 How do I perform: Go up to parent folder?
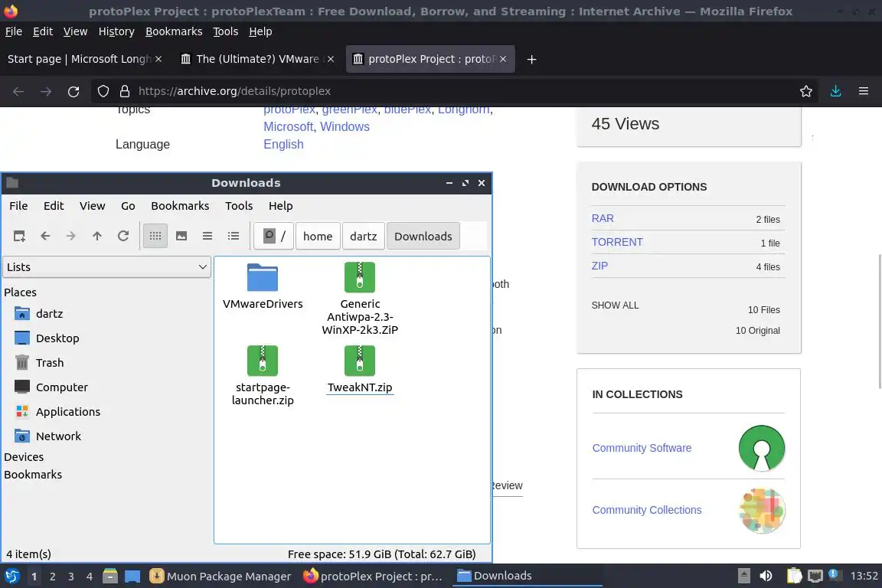click(96, 237)
